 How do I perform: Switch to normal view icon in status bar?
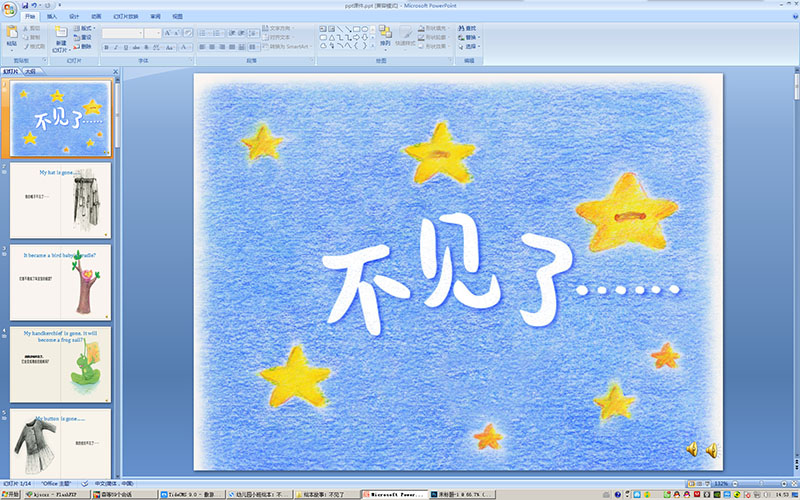[691, 483]
